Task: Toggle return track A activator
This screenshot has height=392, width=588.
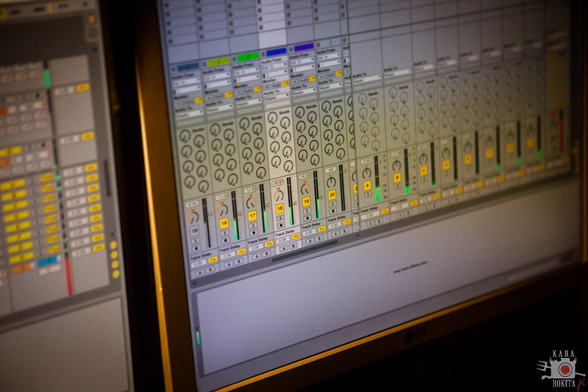Action: (367, 185)
